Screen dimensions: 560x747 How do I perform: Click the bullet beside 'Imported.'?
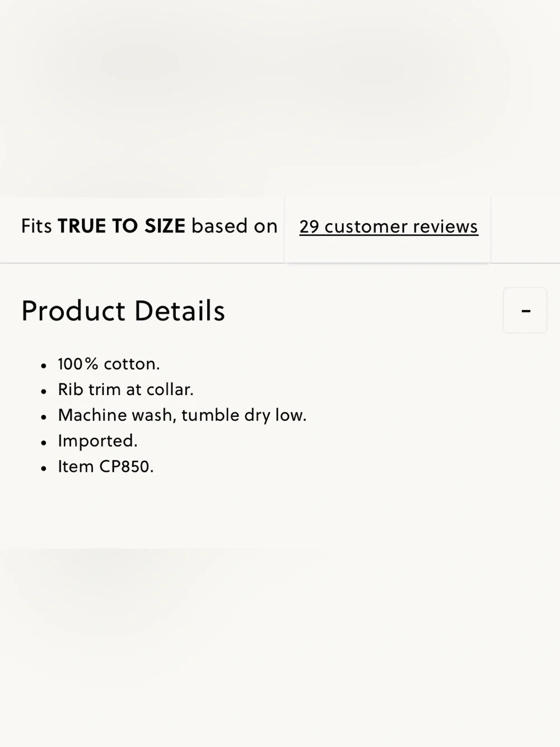pos(44,443)
